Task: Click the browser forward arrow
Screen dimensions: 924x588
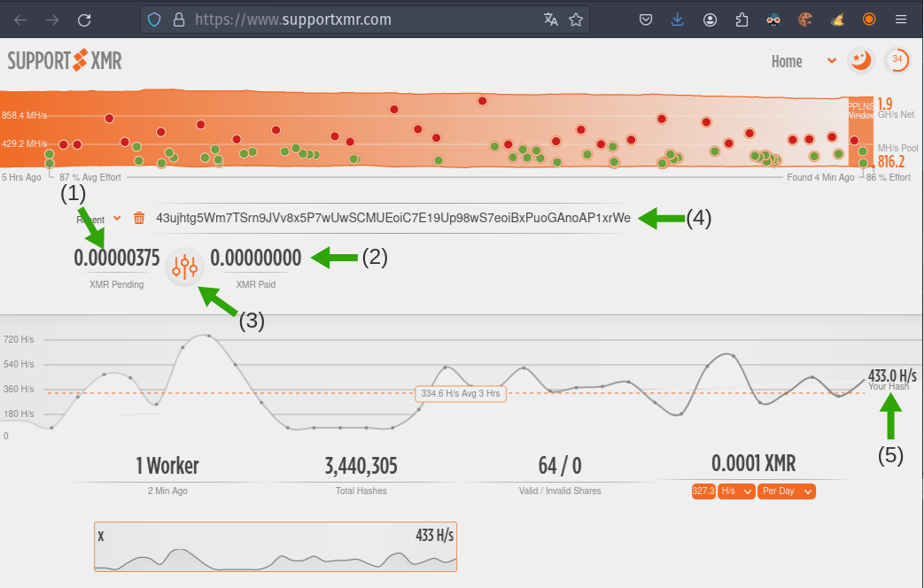Action: pos(52,20)
